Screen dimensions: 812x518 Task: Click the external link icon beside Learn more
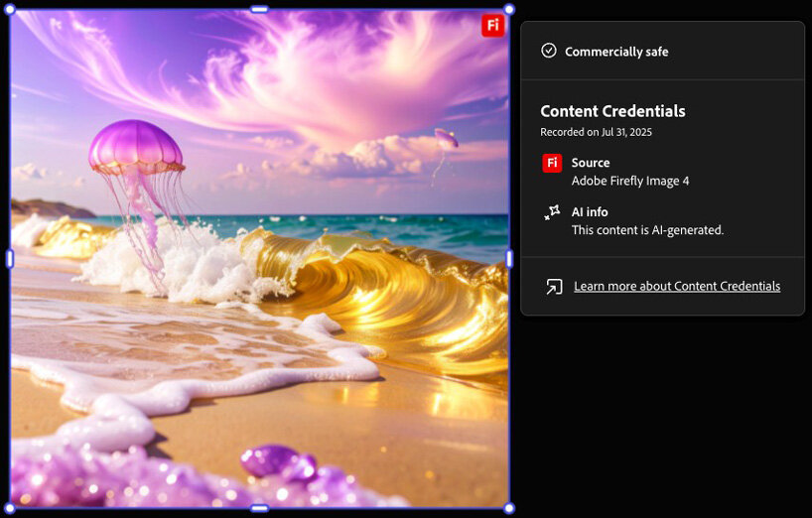coord(554,287)
